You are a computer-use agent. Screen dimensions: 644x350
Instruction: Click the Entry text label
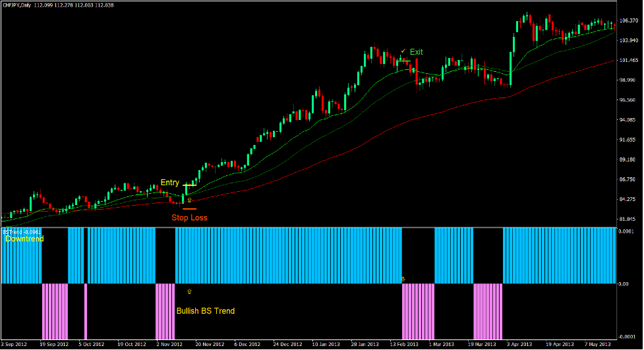click(170, 183)
